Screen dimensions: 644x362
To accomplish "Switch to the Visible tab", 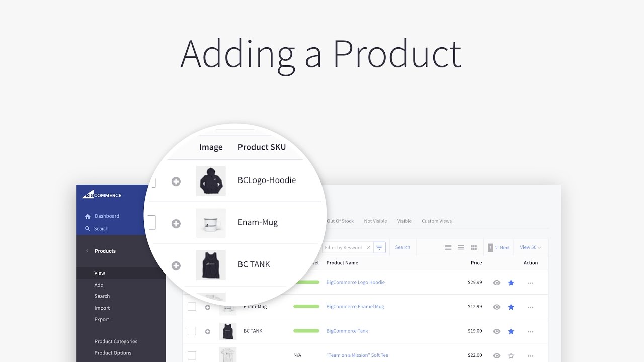I will tap(404, 221).
